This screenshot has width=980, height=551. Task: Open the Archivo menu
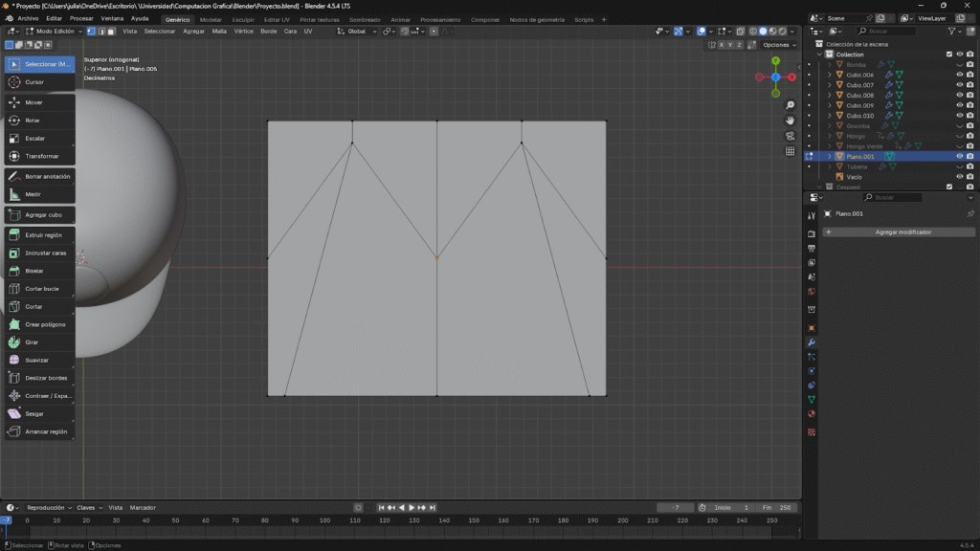click(x=28, y=18)
